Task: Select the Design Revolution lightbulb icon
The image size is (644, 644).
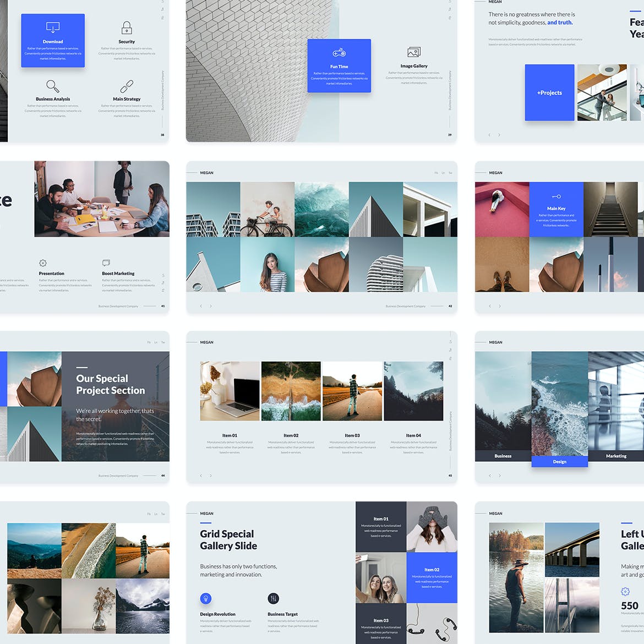Action: tap(206, 598)
